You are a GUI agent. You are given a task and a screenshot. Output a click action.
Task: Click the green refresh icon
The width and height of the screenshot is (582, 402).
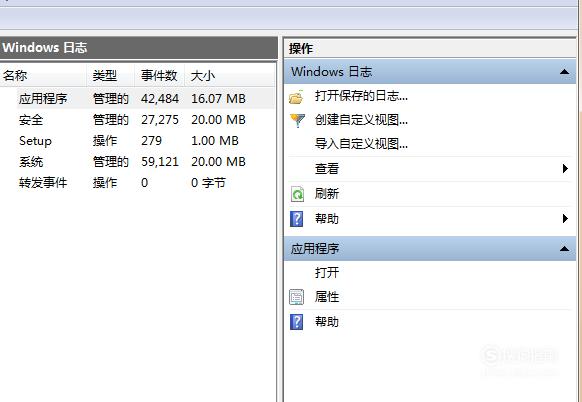pyautogui.click(x=297, y=194)
